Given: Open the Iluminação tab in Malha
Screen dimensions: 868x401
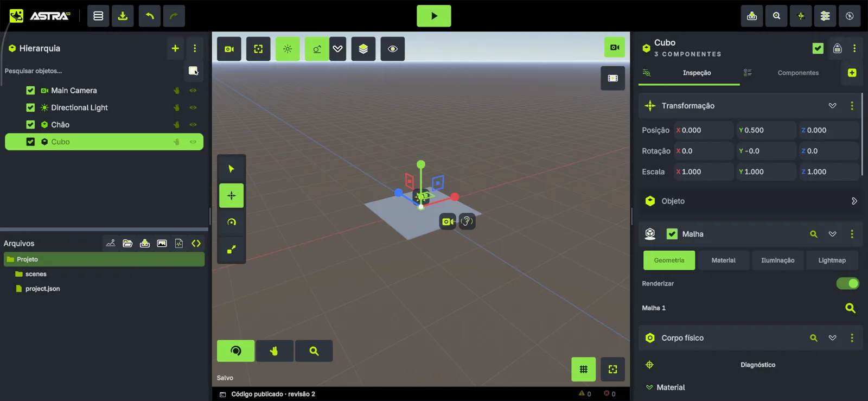Looking at the screenshot, I should [x=777, y=260].
